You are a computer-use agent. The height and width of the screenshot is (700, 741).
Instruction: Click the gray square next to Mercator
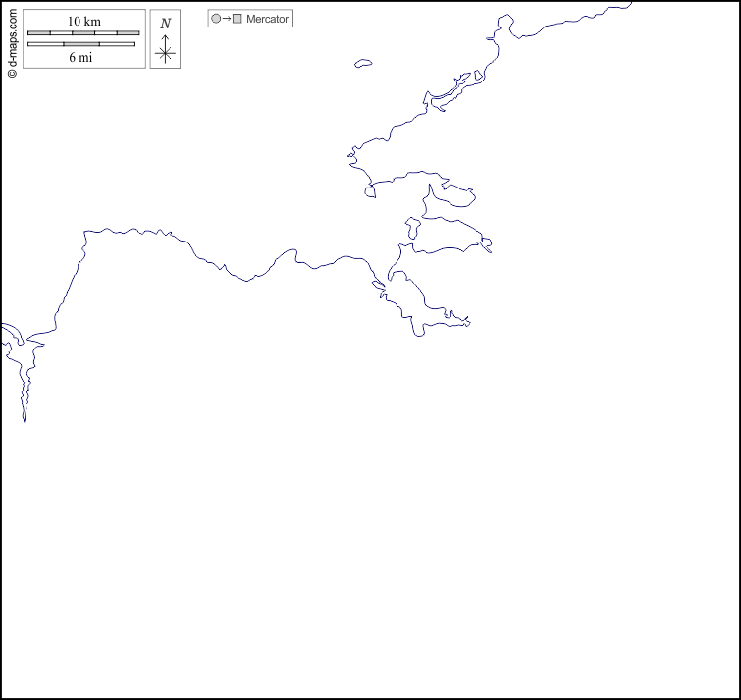[237, 19]
